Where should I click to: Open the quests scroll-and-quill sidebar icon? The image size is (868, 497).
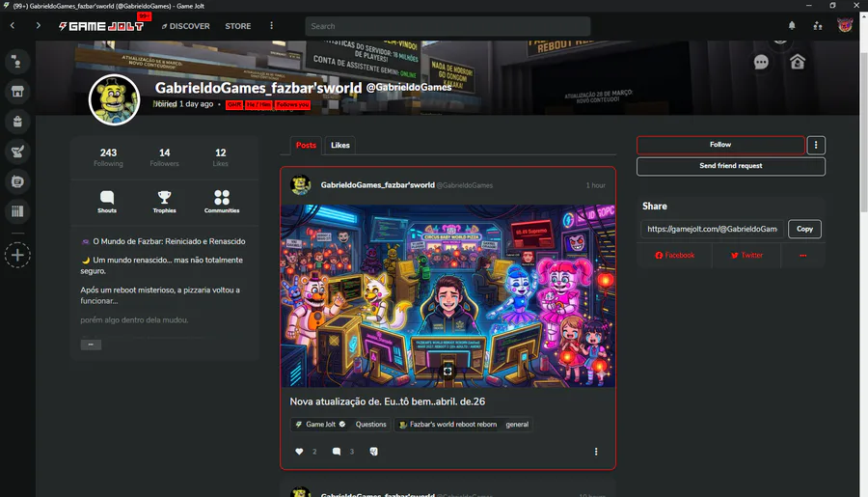[x=17, y=152]
